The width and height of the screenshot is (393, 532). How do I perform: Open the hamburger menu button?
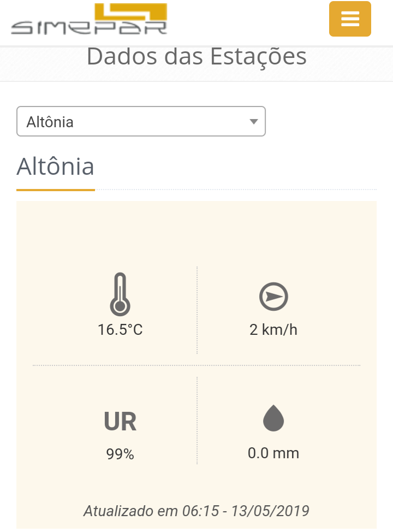click(x=350, y=19)
